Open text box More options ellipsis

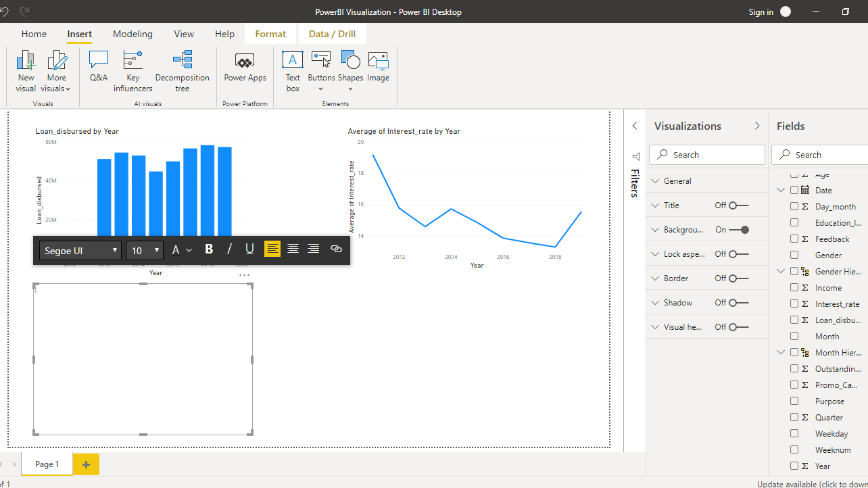244,275
